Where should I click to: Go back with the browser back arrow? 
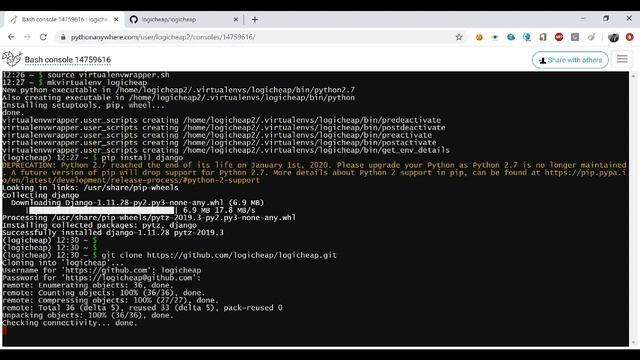[11, 37]
